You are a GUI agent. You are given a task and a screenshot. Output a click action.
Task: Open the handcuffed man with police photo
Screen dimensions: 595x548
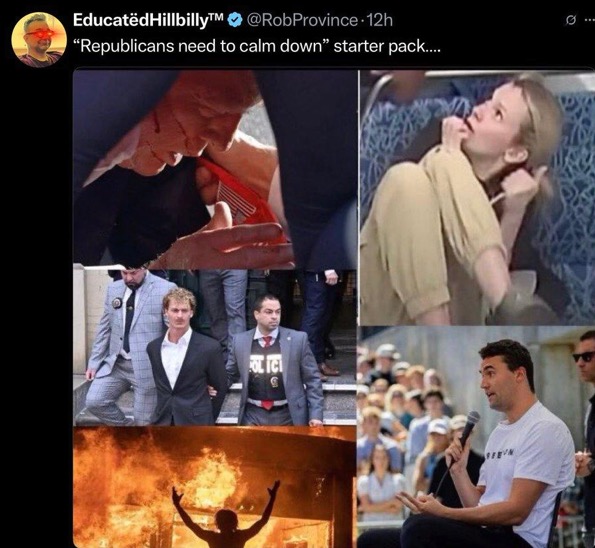(215, 346)
